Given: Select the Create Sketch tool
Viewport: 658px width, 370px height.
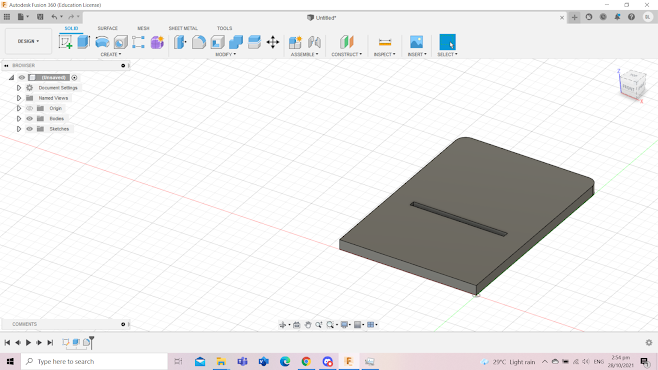Looking at the screenshot, I should (65, 42).
